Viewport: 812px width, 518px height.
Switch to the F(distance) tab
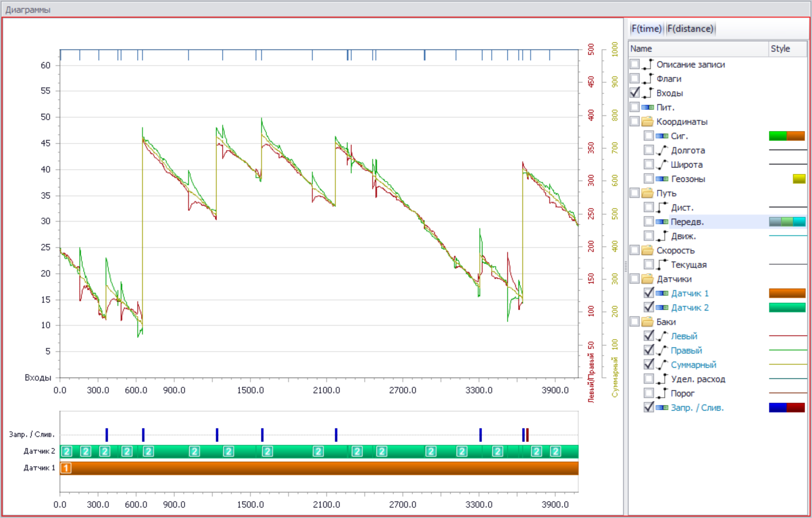(x=690, y=29)
